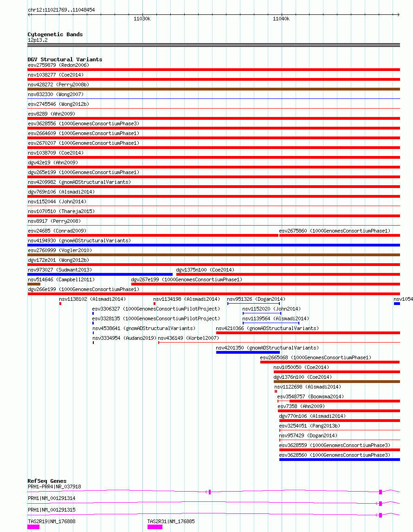413x532 pixels.
Task: Click esv2665068 (1000GenomesConsortiumPhase1) label
Action: (316, 357)
